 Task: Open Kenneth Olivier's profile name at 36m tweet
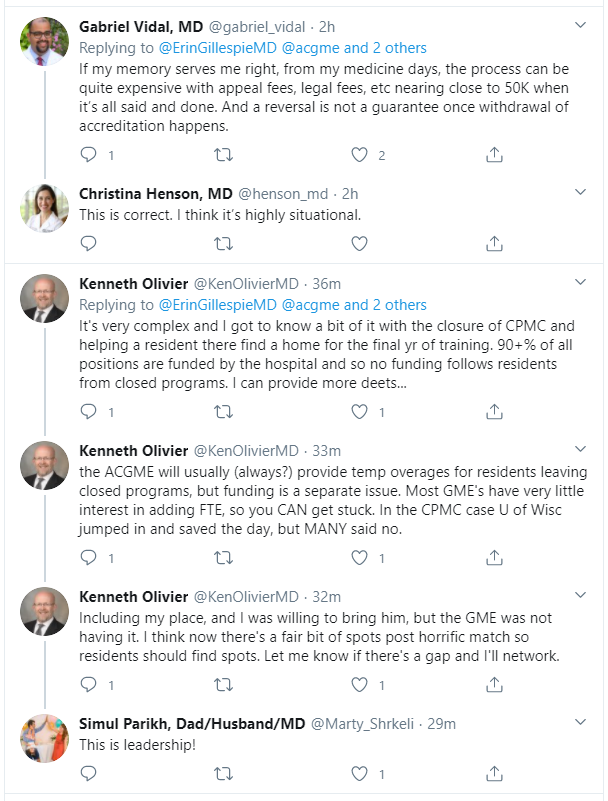coord(134,284)
